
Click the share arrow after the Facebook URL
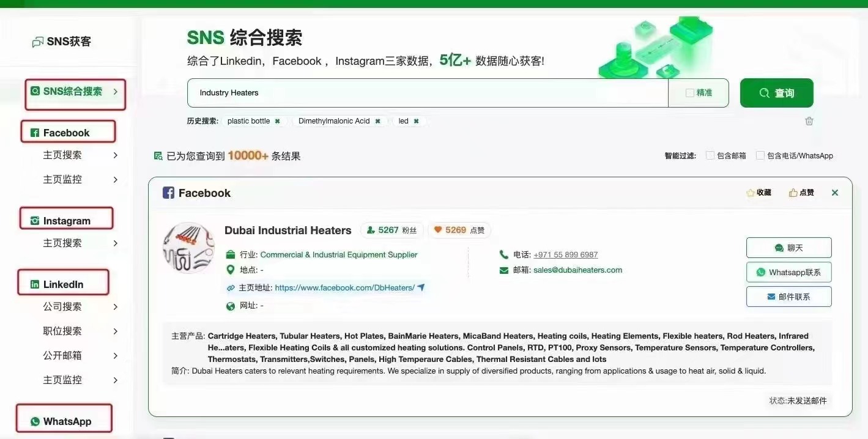[x=421, y=287]
